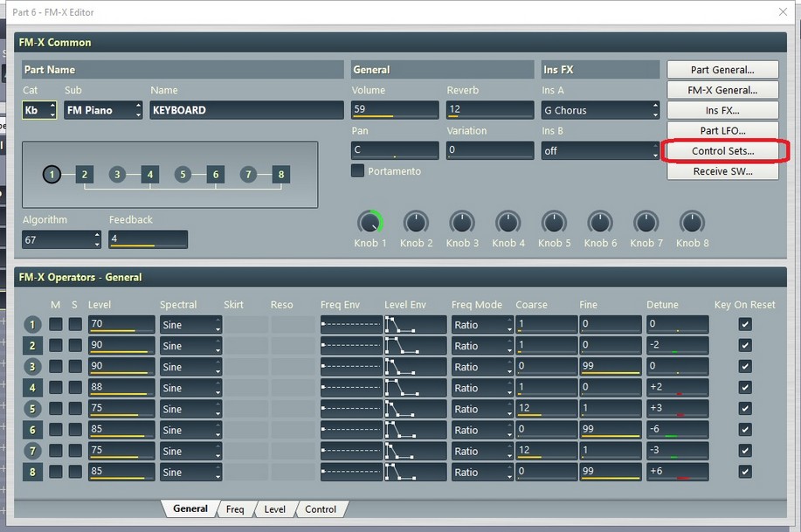Click the Pan field showing C

point(395,150)
